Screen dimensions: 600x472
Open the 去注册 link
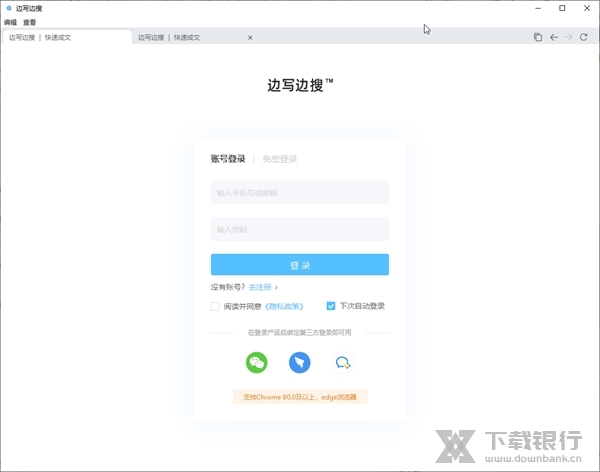tap(263, 287)
